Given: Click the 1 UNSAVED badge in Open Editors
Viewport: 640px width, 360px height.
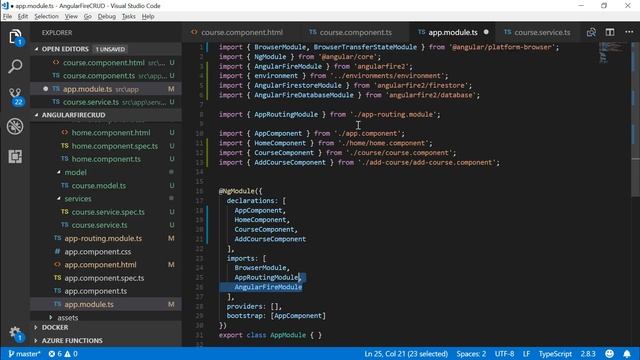Looking at the screenshot, I should [x=111, y=49].
